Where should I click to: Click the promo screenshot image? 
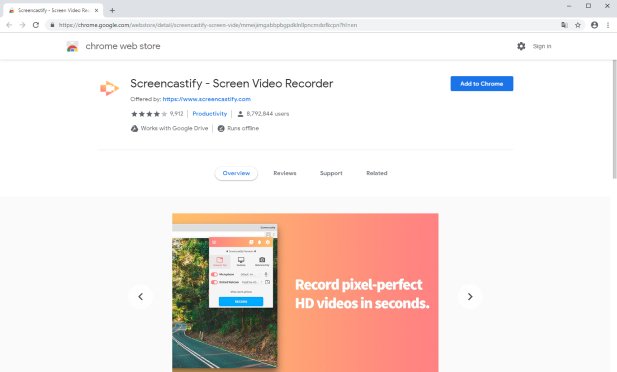305,292
